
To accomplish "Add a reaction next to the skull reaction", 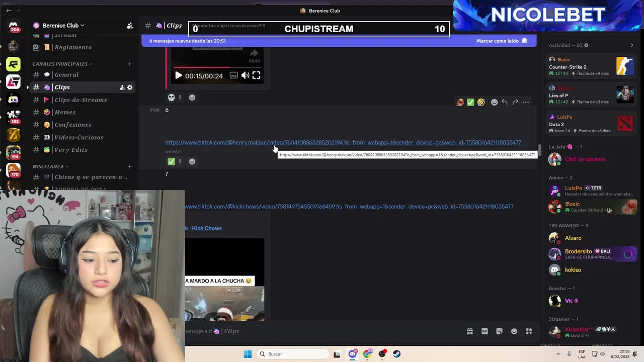I will click(x=192, y=98).
